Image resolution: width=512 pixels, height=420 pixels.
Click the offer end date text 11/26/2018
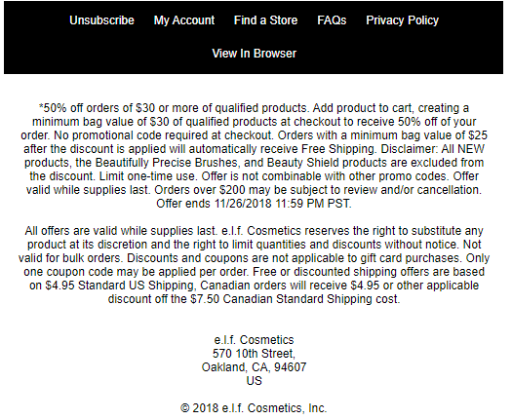[x=243, y=204]
